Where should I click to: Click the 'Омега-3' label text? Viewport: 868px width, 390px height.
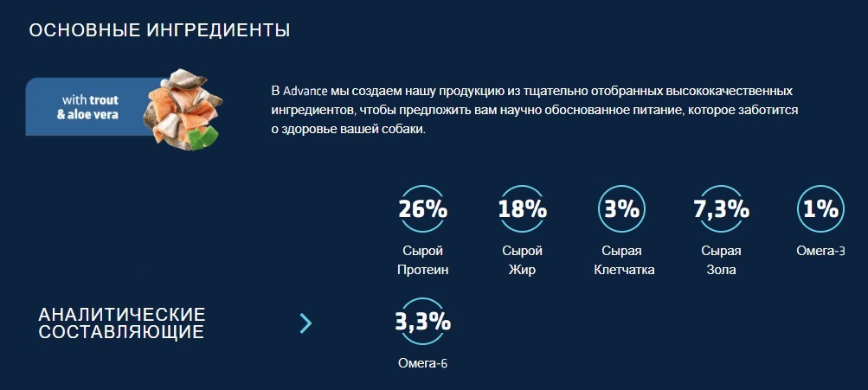[x=820, y=252]
